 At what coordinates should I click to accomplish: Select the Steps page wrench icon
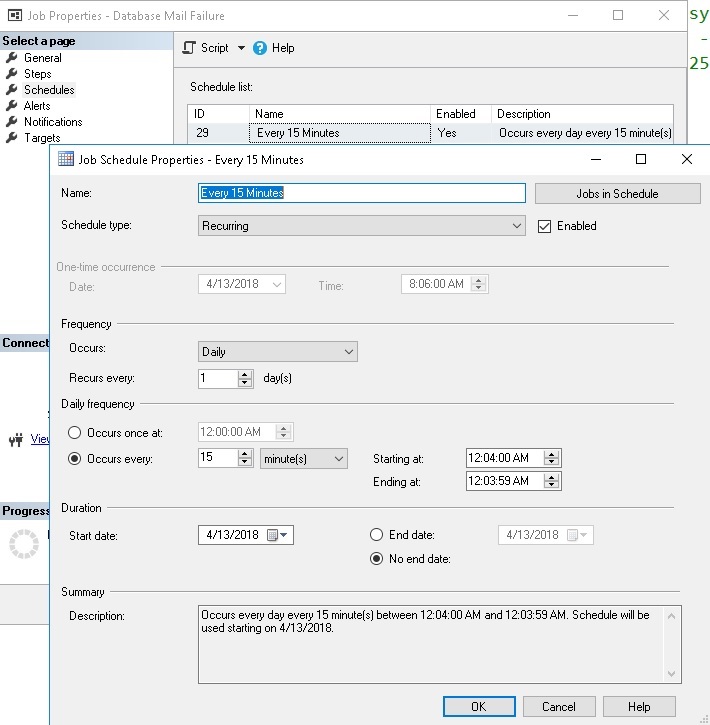click(12, 74)
